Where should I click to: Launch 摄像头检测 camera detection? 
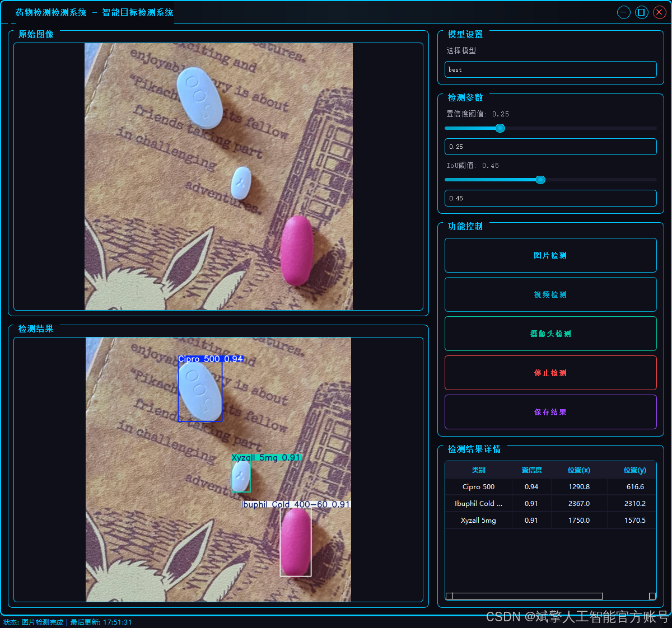[x=550, y=334]
